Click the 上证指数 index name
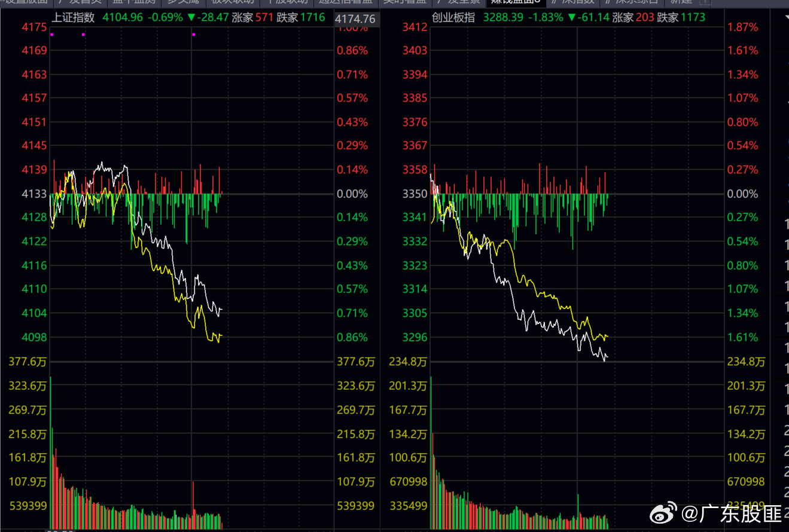The width and height of the screenshot is (789, 532). [x=74, y=17]
